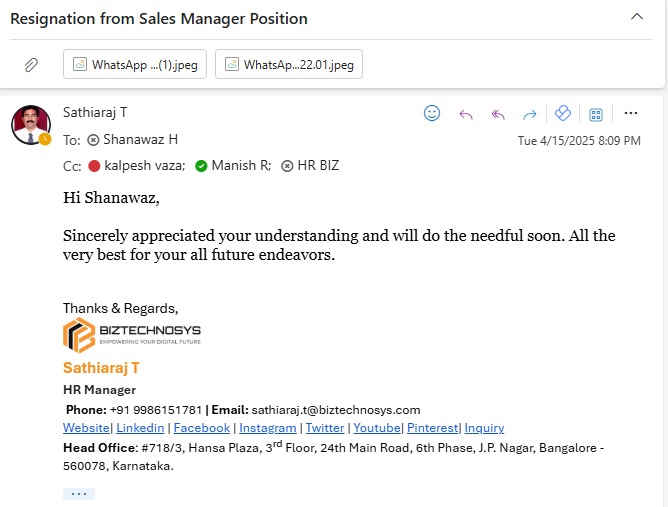Viewport: 668px width, 507px height.
Task: Click the Reply arrow icon
Action: point(465,114)
